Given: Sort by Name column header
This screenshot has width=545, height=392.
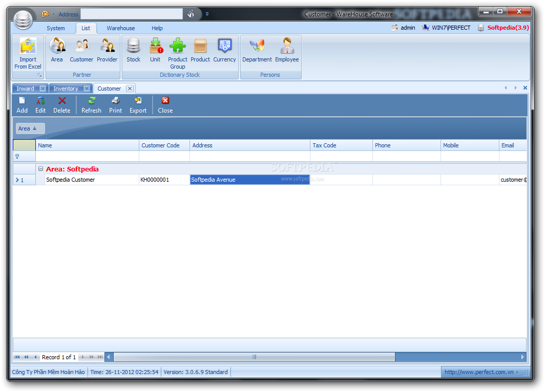Looking at the screenshot, I should click(x=87, y=145).
